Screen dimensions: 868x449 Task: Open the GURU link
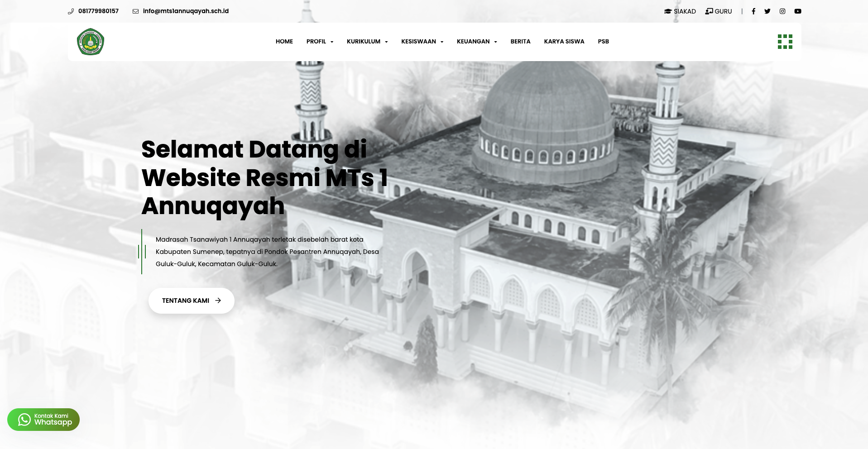pos(719,11)
